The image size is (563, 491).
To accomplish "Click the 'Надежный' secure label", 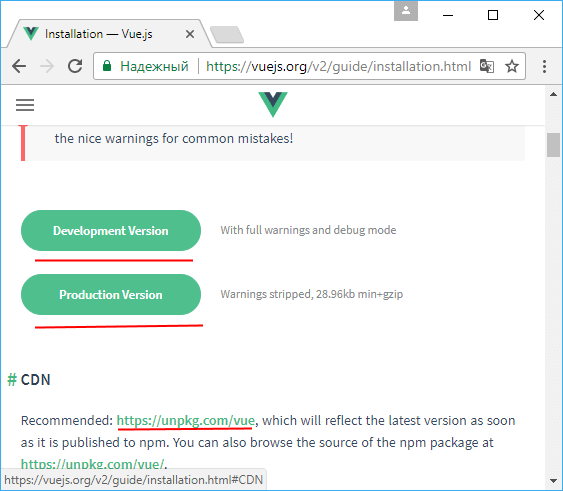I will pos(154,66).
